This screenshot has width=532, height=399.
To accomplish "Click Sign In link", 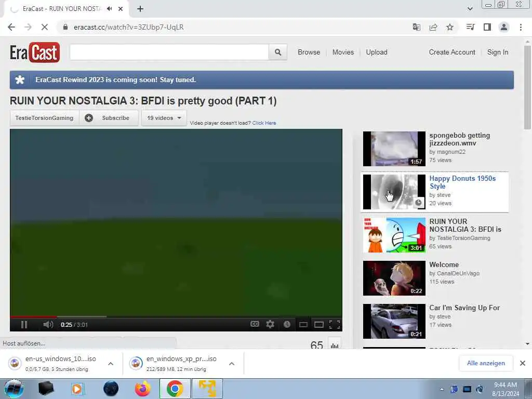I will click(498, 52).
